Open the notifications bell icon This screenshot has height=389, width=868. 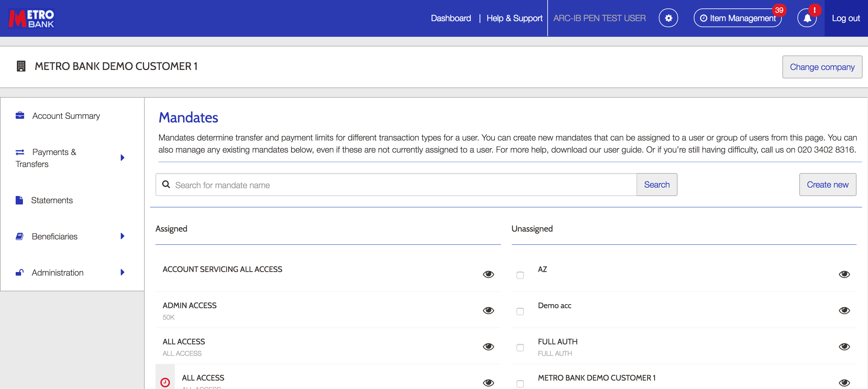click(807, 18)
